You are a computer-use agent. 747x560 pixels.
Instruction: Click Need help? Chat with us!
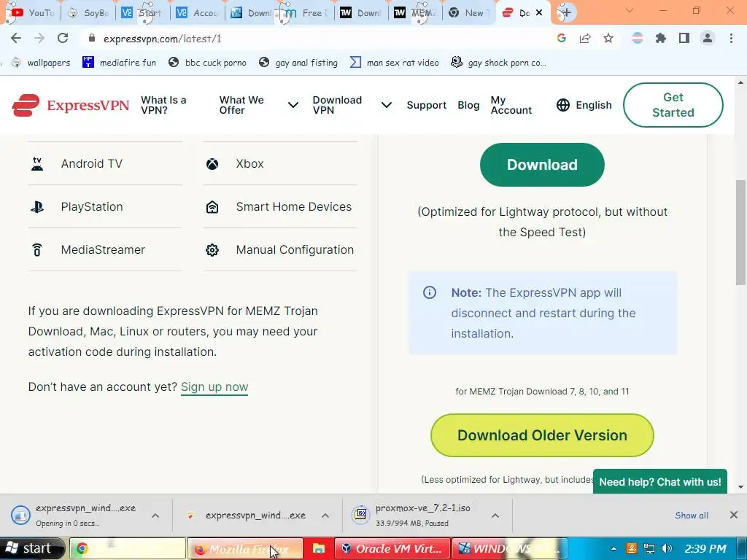coord(660,482)
